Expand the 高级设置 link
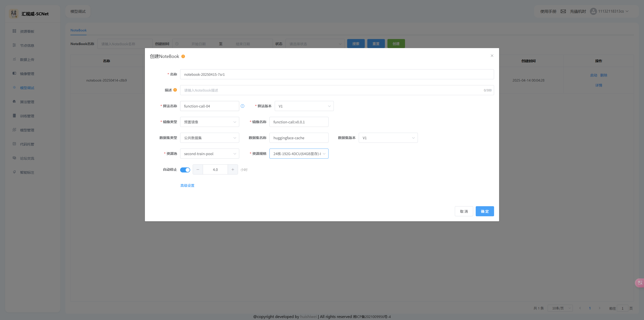 [x=187, y=186]
